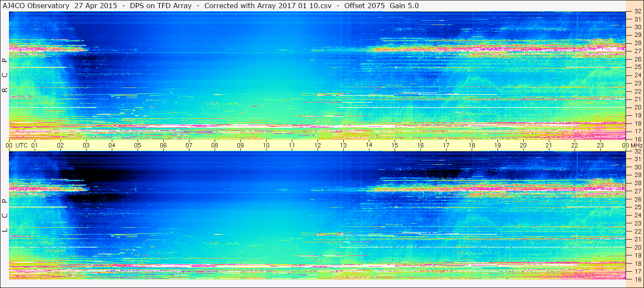Image resolution: width=644 pixels, height=288 pixels.
Task: Click 'Corrected with Array 2017 01 10.csv' text
Action: (267, 6)
